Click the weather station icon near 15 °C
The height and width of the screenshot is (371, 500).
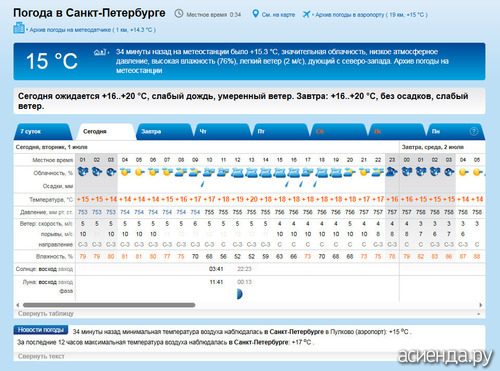(x=100, y=52)
